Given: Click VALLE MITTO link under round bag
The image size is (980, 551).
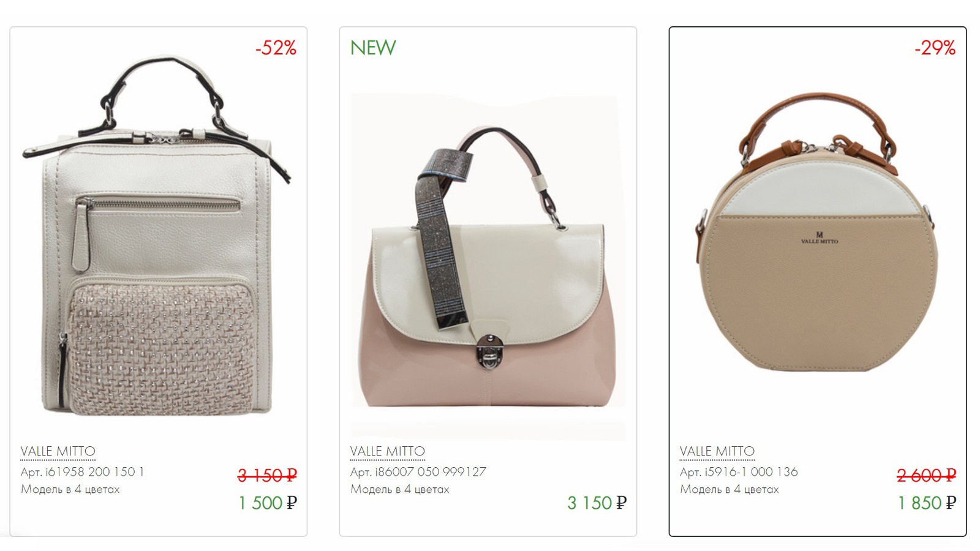Looking at the screenshot, I should click(717, 451).
